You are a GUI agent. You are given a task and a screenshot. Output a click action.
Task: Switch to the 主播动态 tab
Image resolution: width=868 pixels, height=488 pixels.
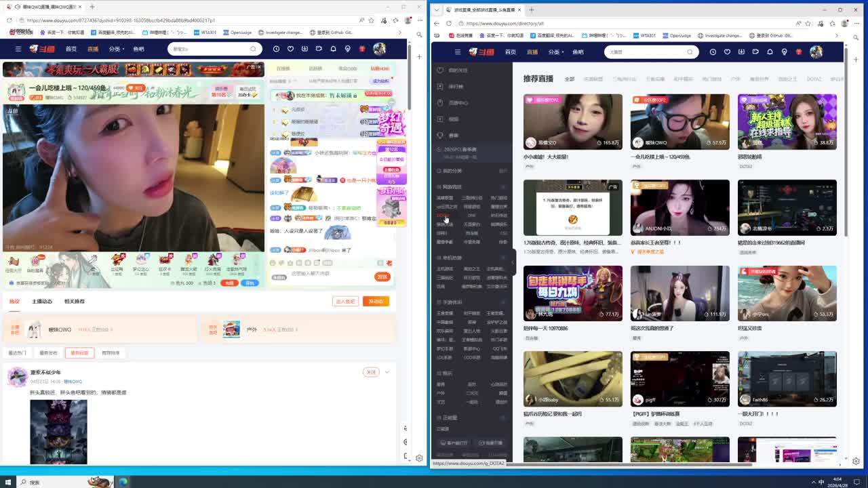(x=42, y=302)
